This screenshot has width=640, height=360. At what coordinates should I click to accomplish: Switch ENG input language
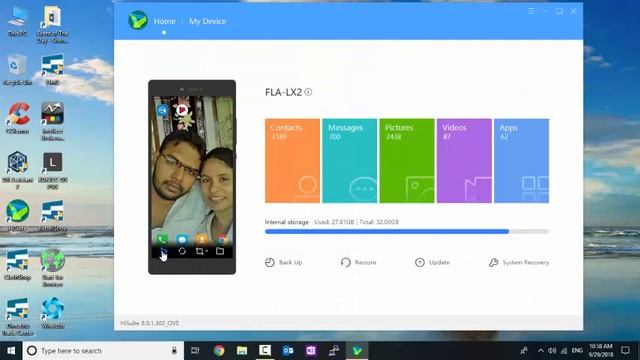pyautogui.click(x=577, y=351)
